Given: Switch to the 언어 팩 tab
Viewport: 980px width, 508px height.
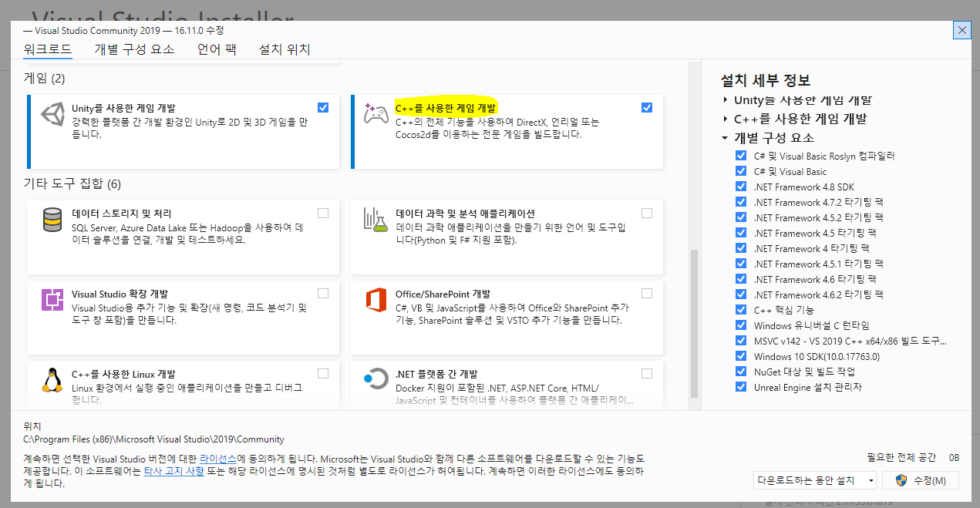Looking at the screenshot, I should point(217,49).
